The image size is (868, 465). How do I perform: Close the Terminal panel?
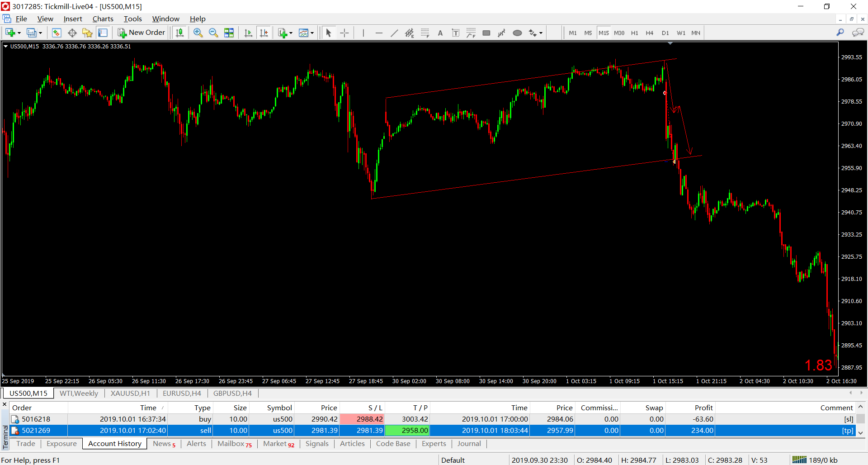[x=5, y=404]
